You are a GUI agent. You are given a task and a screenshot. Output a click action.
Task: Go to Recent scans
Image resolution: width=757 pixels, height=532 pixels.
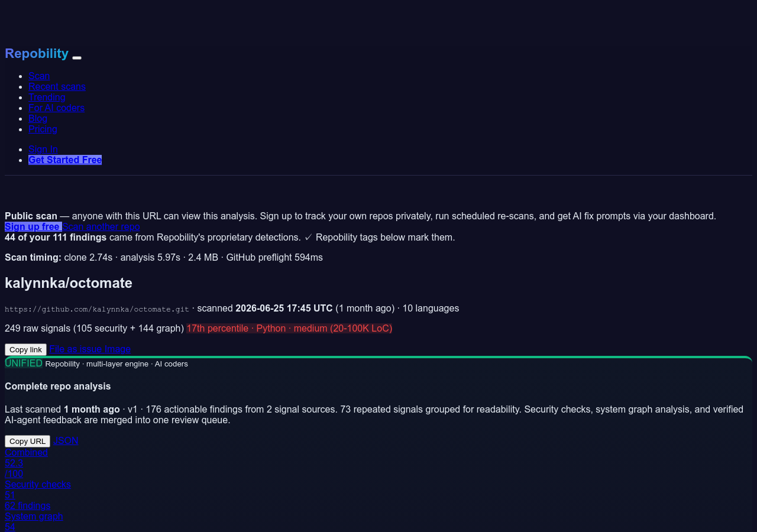(x=57, y=86)
